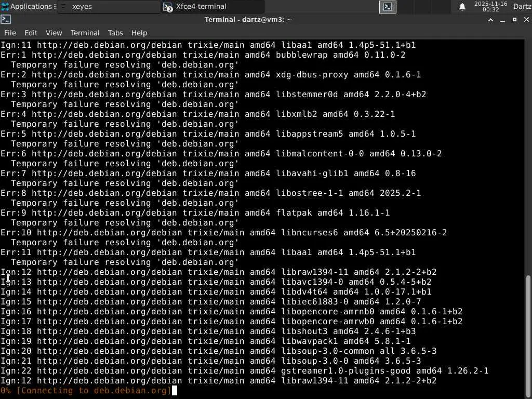This screenshot has width=532, height=399.
Task: Open the Help menu
Action: pos(139,33)
